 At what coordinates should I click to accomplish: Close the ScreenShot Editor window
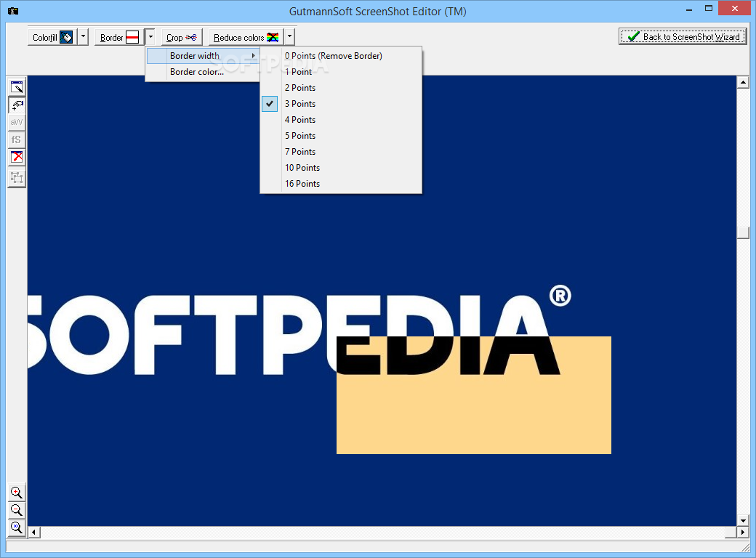pyautogui.click(x=735, y=9)
